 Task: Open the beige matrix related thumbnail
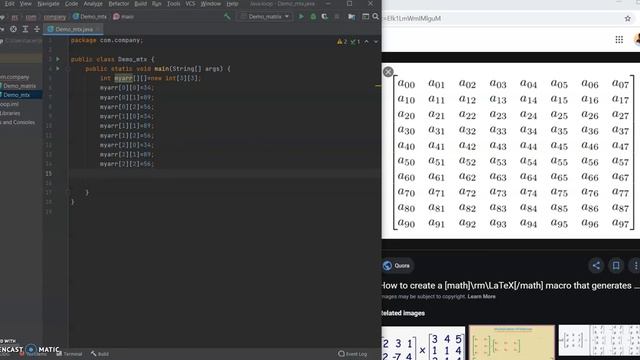512,343
